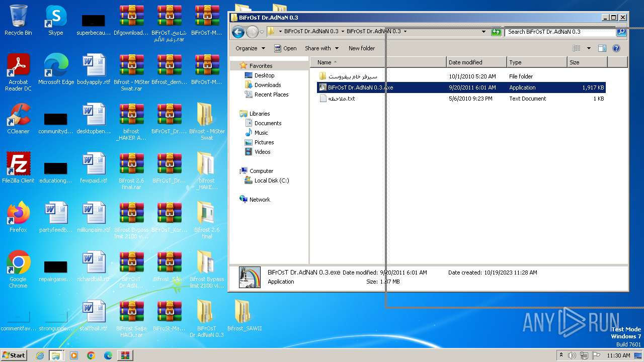Open address bar previous locations dropdown
This screenshot has height=362, width=644.
tap(484, 32)
